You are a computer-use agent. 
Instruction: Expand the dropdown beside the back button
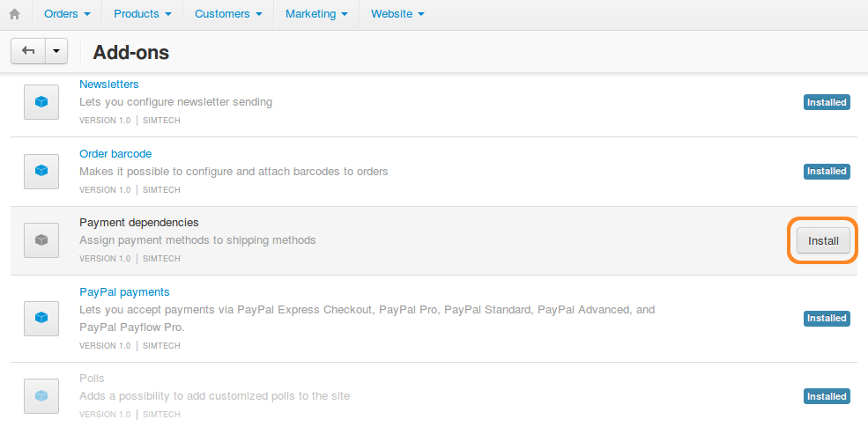click(56, 51)
